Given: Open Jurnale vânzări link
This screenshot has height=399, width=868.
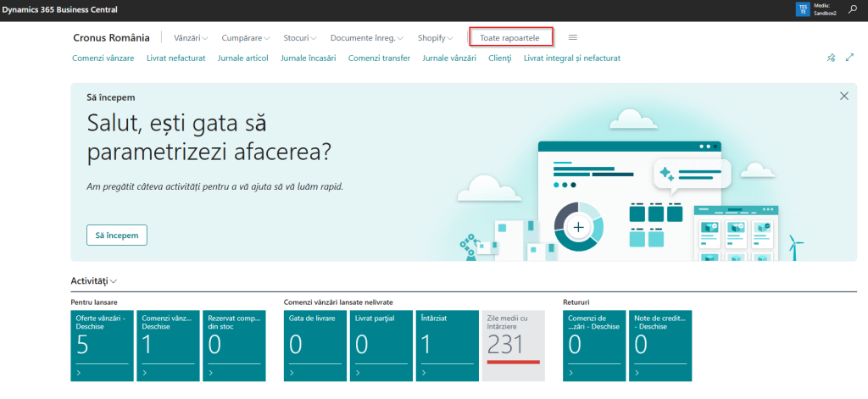Looking at the screenshot, I should click(x=449, y=58).
